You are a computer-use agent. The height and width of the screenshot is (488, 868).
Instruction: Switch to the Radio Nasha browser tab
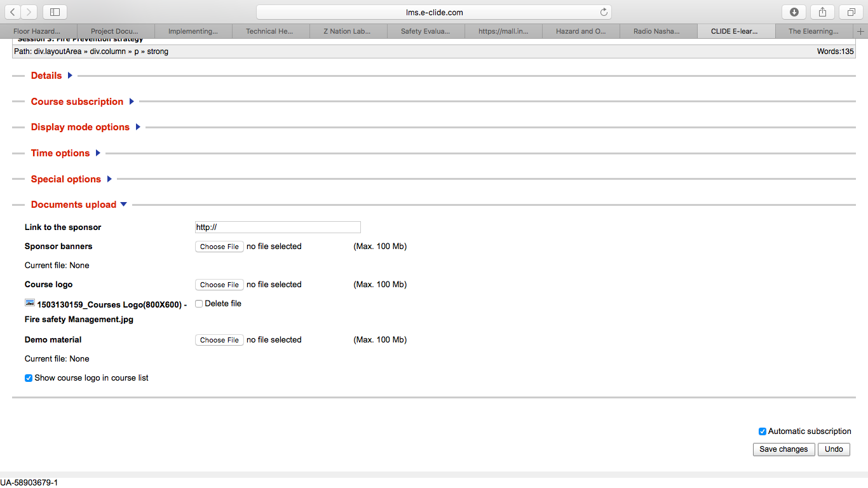[x=657, y=31]
